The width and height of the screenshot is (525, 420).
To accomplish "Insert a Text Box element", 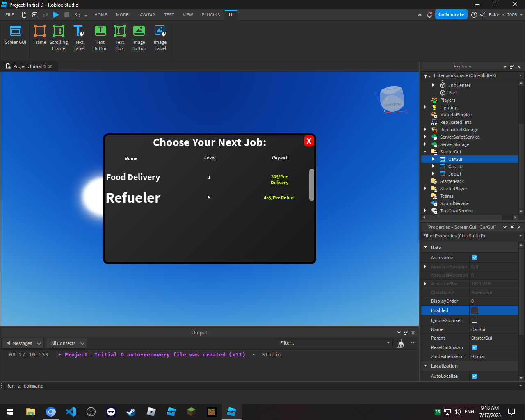I will click(x=120, y=38).
